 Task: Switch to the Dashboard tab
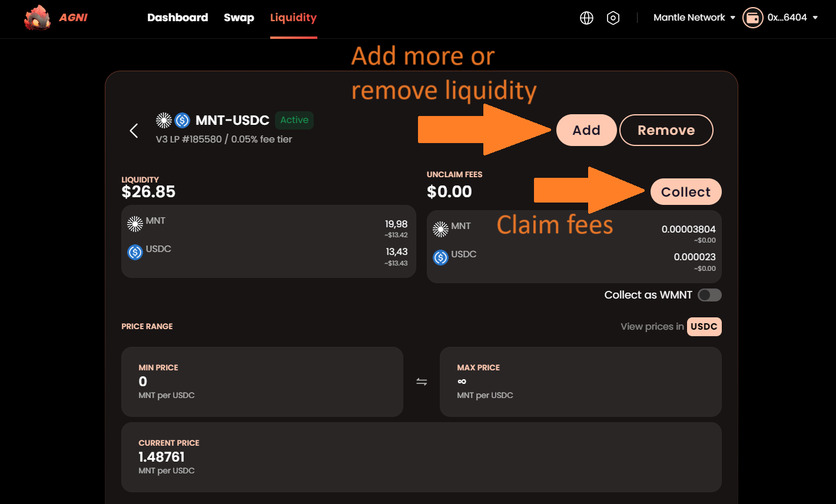pos(177,18)
